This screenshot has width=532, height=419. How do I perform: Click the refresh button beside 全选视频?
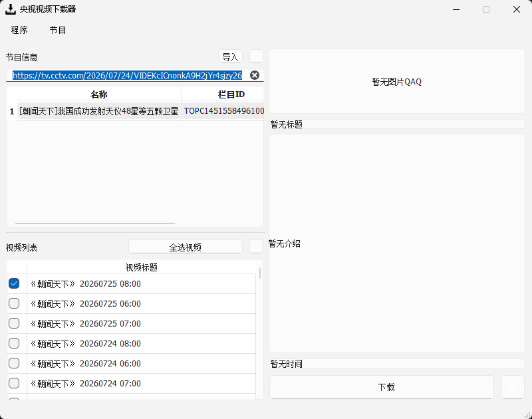pos(256,247)
